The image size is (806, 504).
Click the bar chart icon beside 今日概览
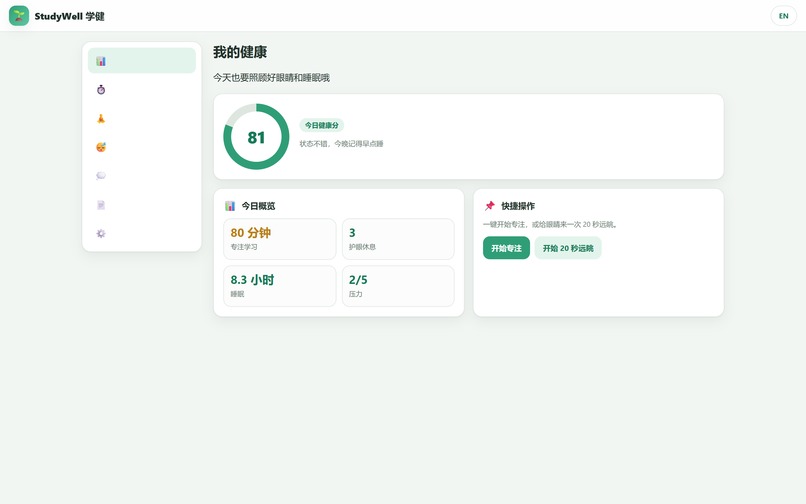230,206
